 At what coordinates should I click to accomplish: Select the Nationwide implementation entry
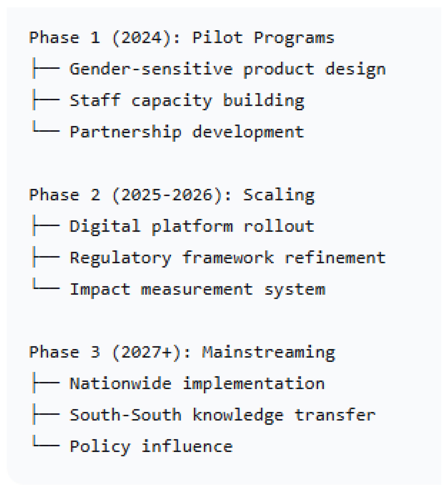pyautogui.click(x=197, y=383)
